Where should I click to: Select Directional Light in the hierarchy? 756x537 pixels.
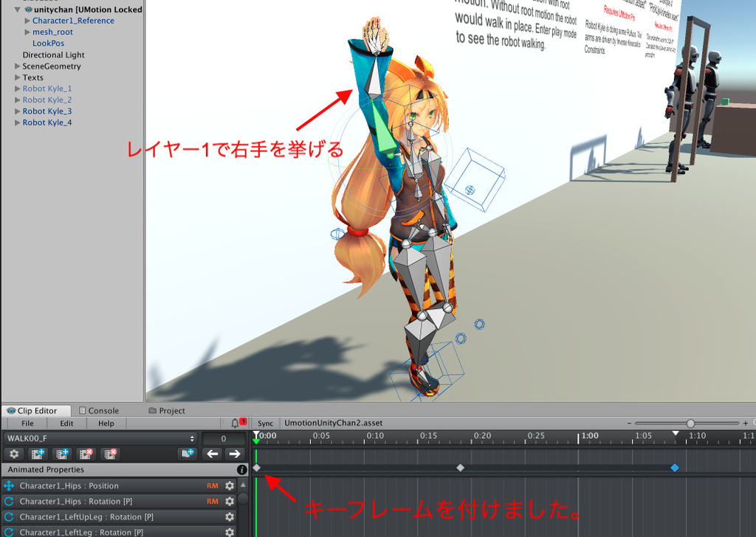53,55
